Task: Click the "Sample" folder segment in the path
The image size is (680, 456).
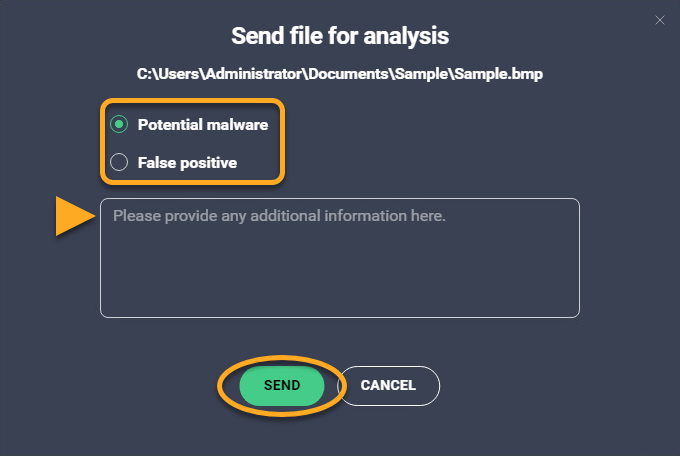Action: pyautogui.click(x=410, y=74)
